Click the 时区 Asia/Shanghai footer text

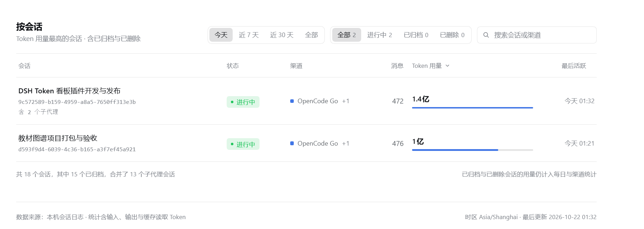(531, 217)
